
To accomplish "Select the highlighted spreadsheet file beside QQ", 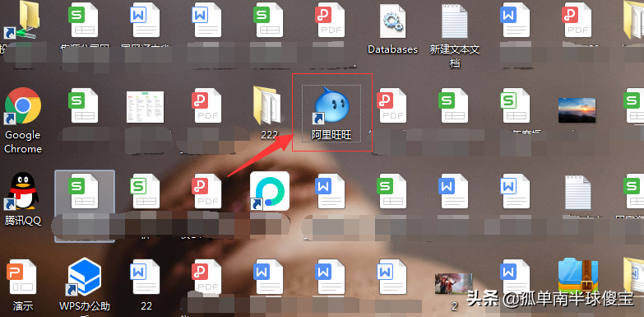I will (x=85, y=206).
